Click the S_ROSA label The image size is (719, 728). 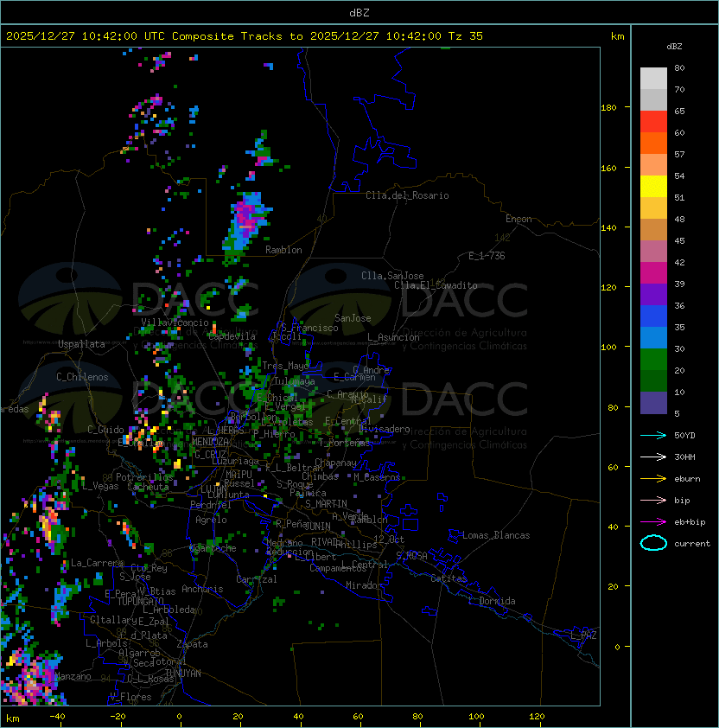click(x=411, y=556)
